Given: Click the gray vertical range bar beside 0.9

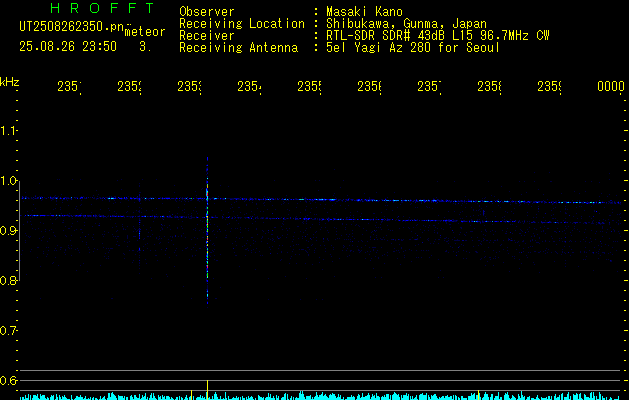Looking at the screenshot, I should pos(20,231).
